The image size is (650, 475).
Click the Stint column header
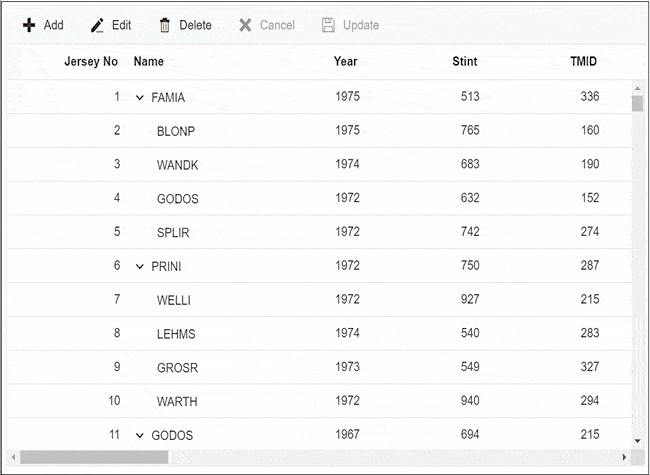coord(464,62)
